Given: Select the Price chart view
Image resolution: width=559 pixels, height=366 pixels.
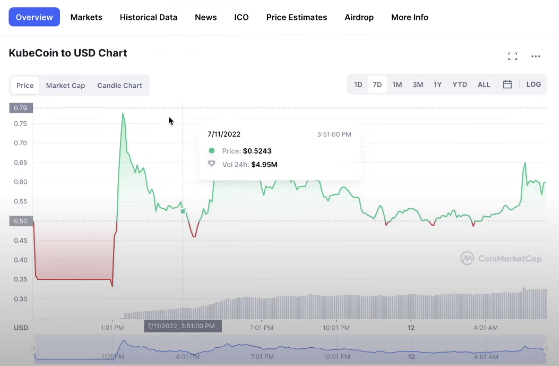Looking at the screenshot, I should coord(25,86).
